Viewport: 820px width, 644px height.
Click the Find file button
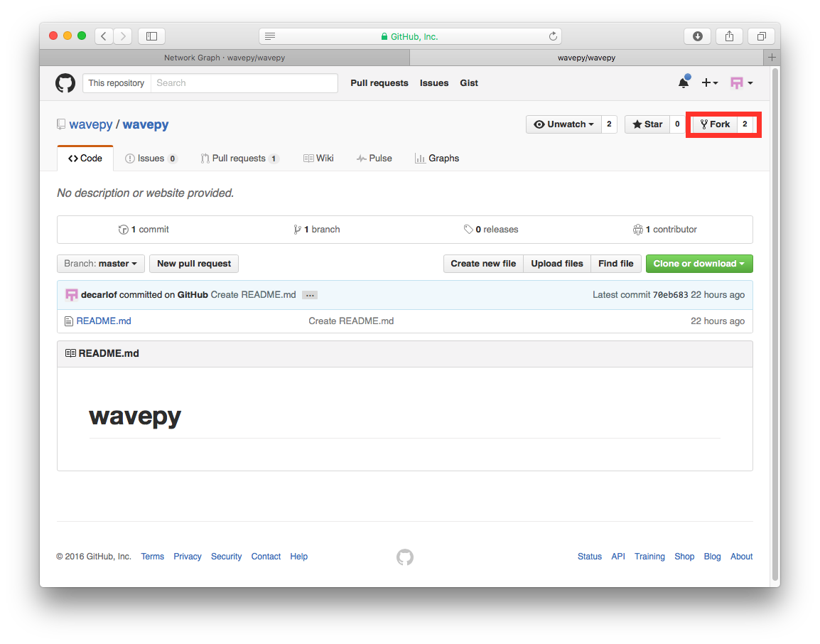coord(616,264)
